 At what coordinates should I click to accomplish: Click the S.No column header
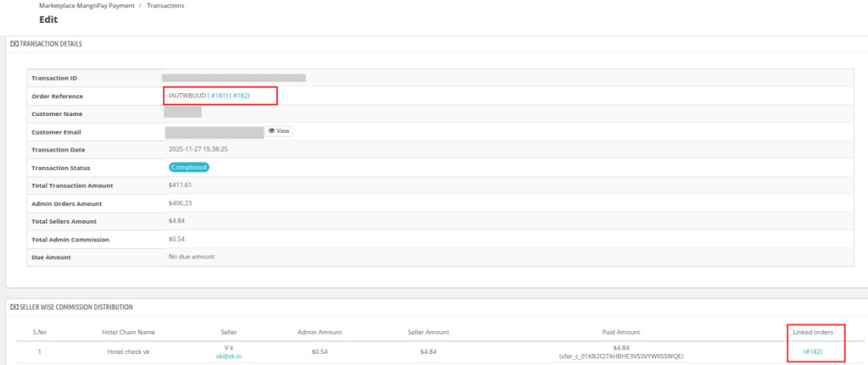[x=39, y=332]
